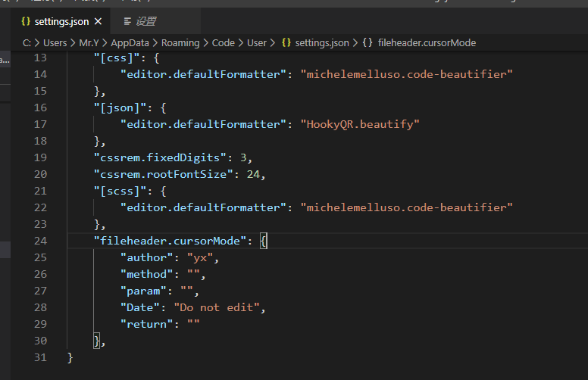Click the value 24 on line 20

point(253,174)
